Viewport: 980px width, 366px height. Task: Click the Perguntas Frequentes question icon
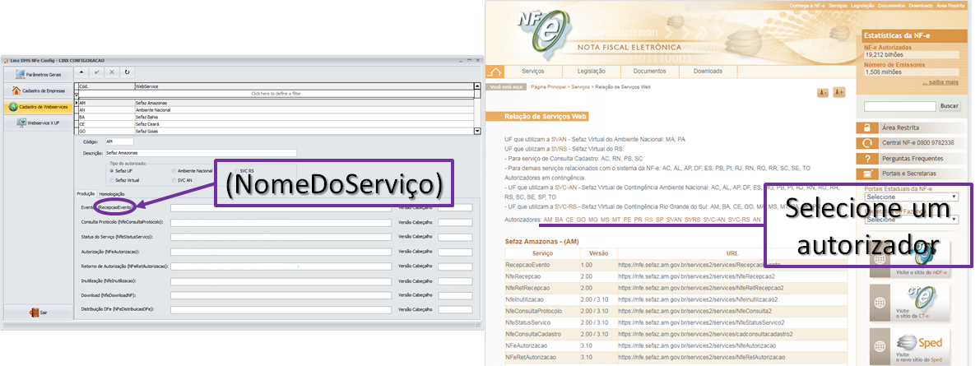coord(867,159)
